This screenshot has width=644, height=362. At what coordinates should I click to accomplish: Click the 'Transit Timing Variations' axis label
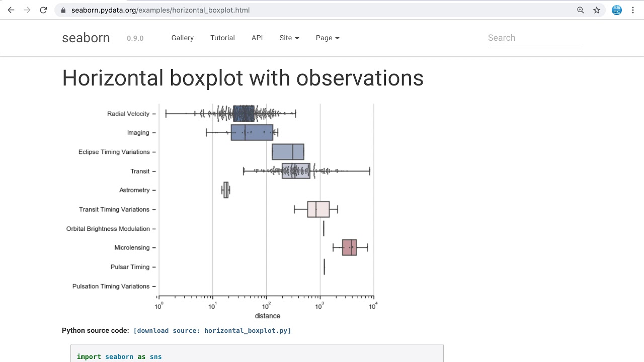coord(114,209)
